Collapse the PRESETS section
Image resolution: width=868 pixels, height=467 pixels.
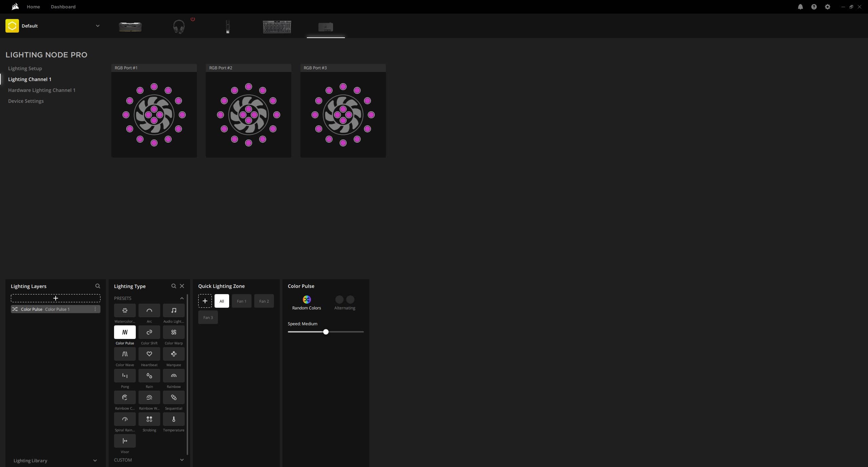(182, 298)
